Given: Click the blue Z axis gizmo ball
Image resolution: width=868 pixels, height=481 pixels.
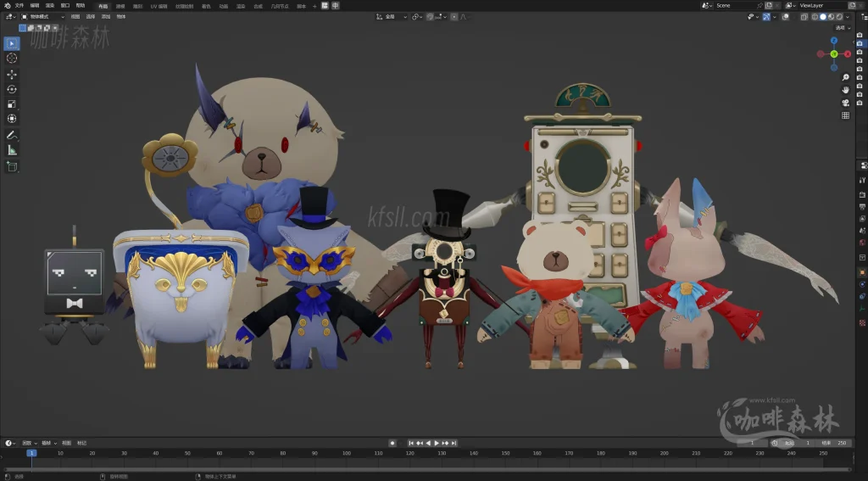Looking at the screenshot, I should coord(834,41).
